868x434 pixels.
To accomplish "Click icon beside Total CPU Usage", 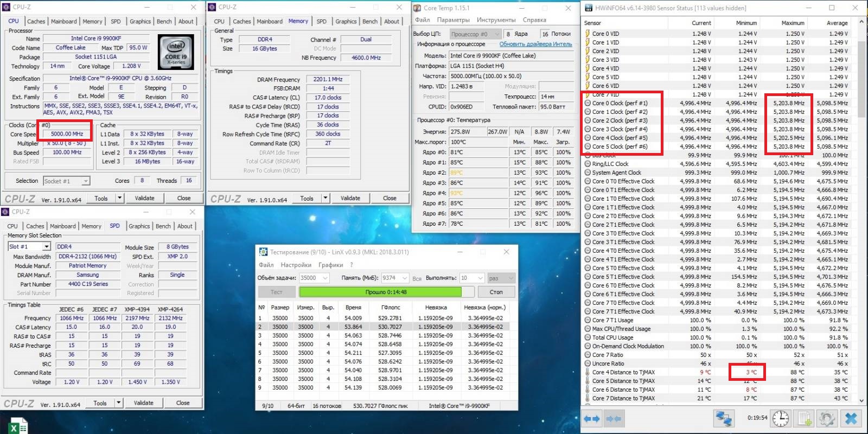I will point(588,337).
